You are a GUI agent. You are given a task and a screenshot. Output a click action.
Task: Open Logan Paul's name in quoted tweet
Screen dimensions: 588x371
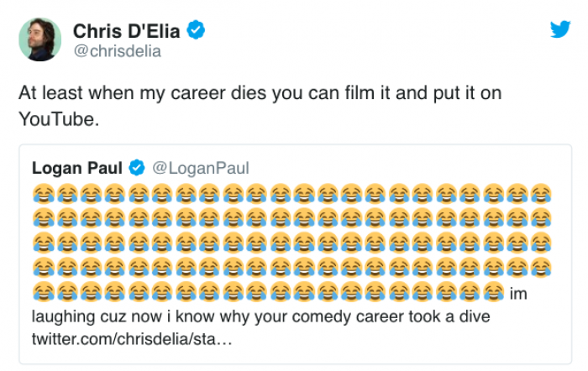pos(76,169)
